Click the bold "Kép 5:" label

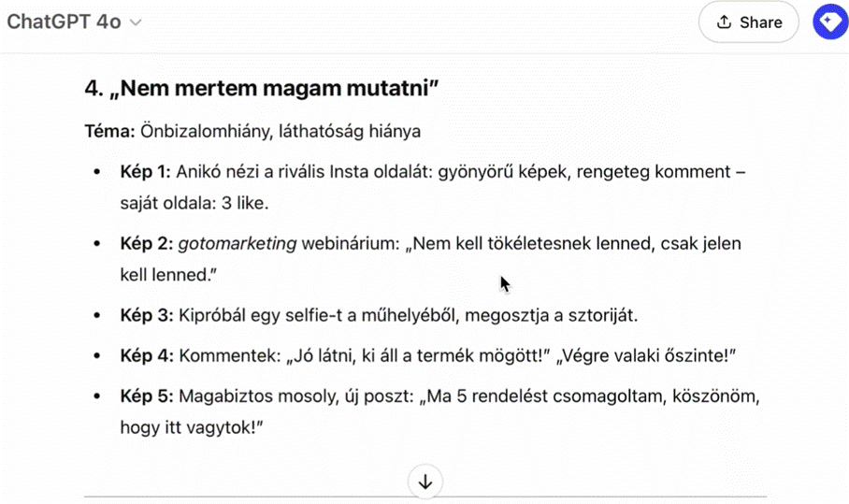click(x=147, y=397)
